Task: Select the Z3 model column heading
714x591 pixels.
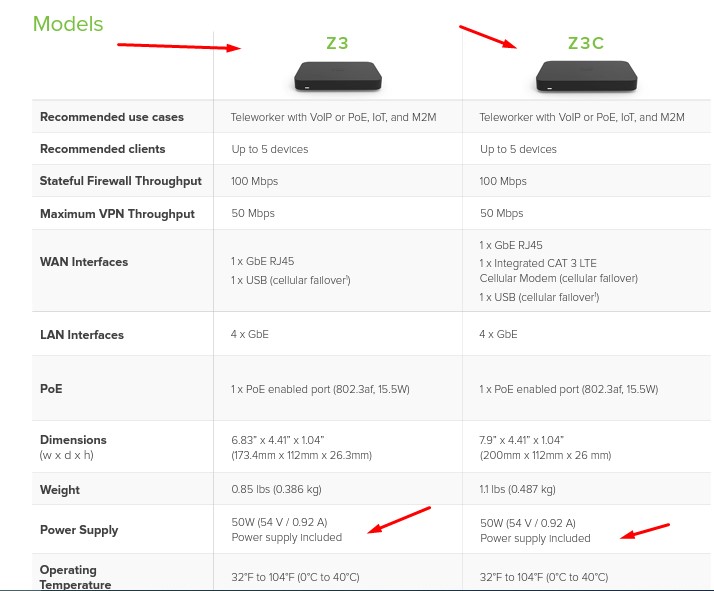Action: click(337, 42)
